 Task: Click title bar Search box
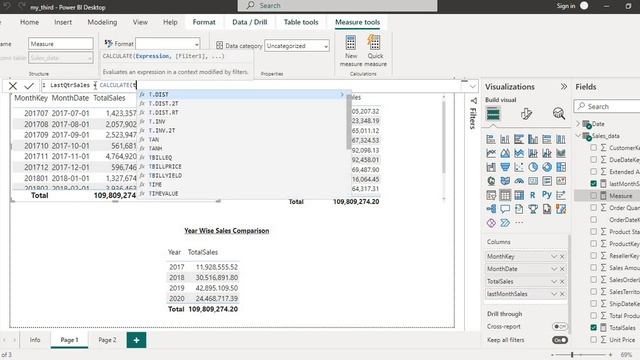(x=337, y=5)
